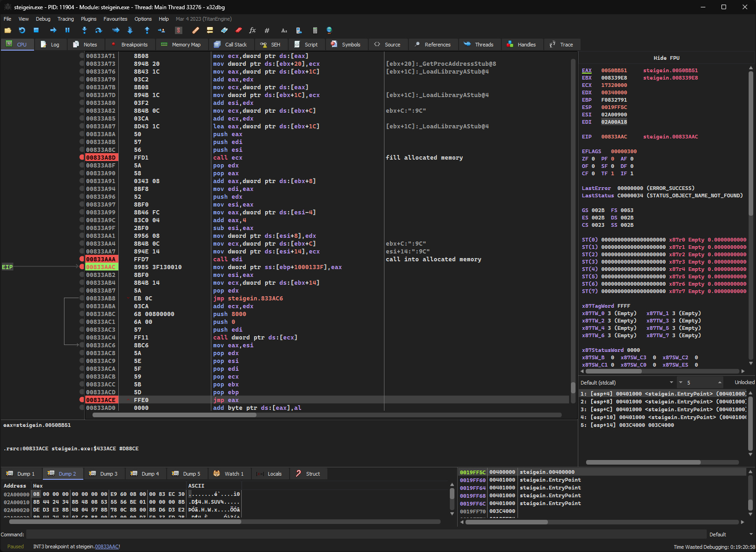Image resolution: width=756 pixels, height=552 pixels.
Task: Click the Command input field
Action: point(366,535)
